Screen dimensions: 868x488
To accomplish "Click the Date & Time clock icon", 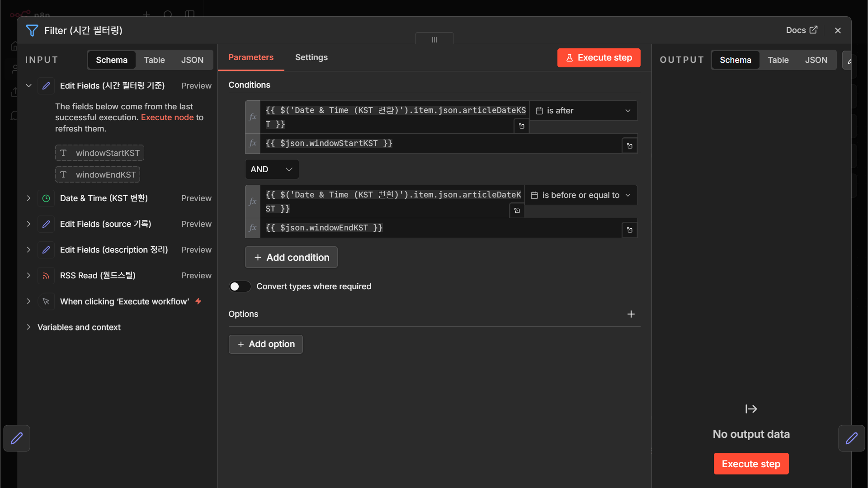I will [46, 198].
